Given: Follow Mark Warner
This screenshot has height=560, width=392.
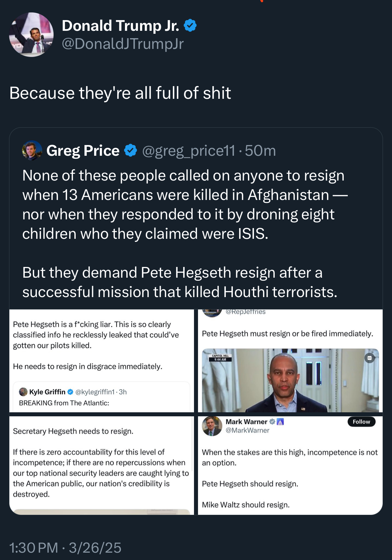Looking at the screenshot, I should [x=362, y=422].
